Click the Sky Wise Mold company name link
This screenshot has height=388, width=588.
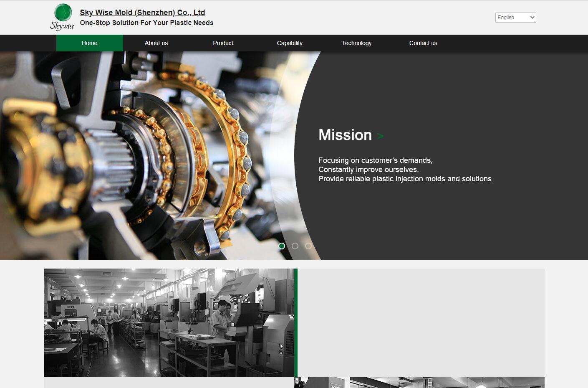click(x=142, y=13)
